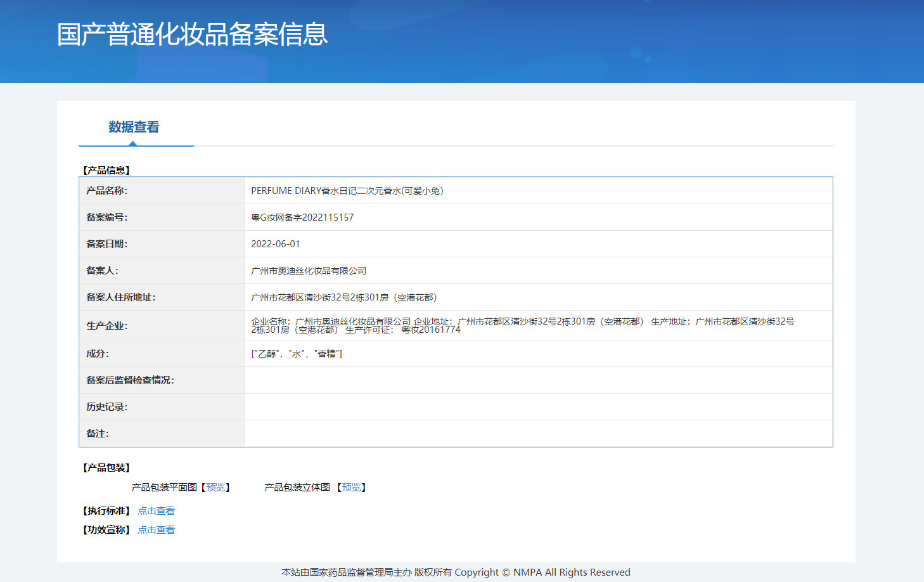Screen dimensions: 924x582
Task: Click the page title 国产普通化妆品备案信息
Action: pos(191,36)
